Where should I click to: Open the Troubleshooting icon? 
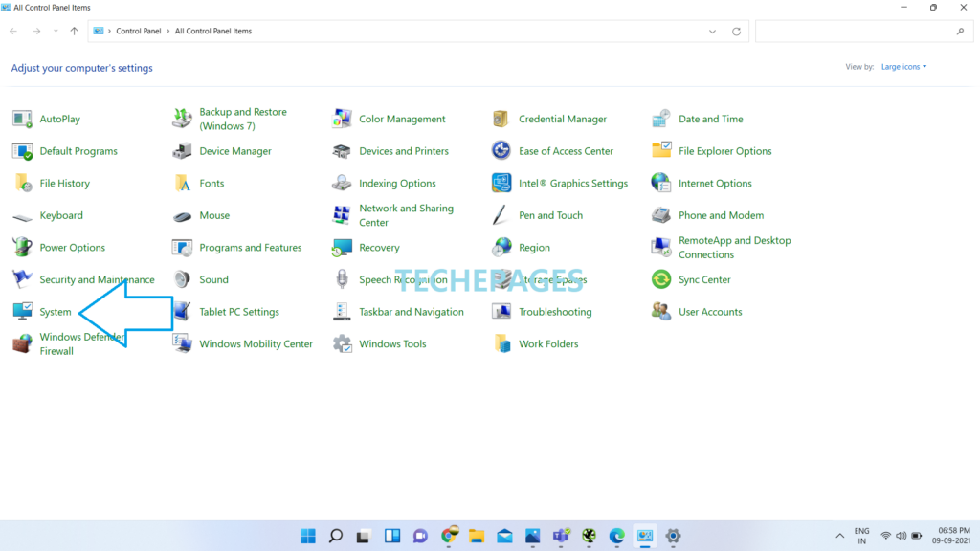501,312
